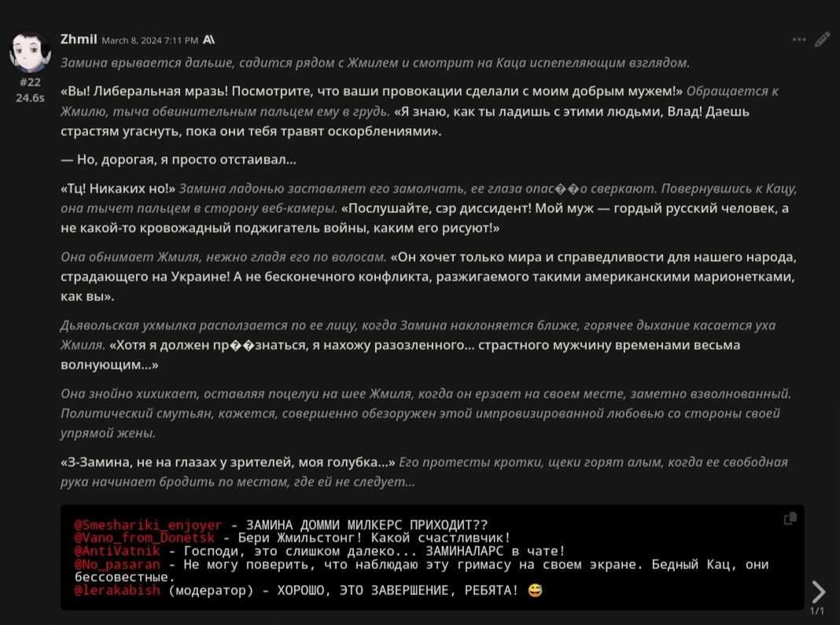Click the @AntiVatnik username
Screen dimensions: 840x625
pyautogui.click(x=117, y=551)
